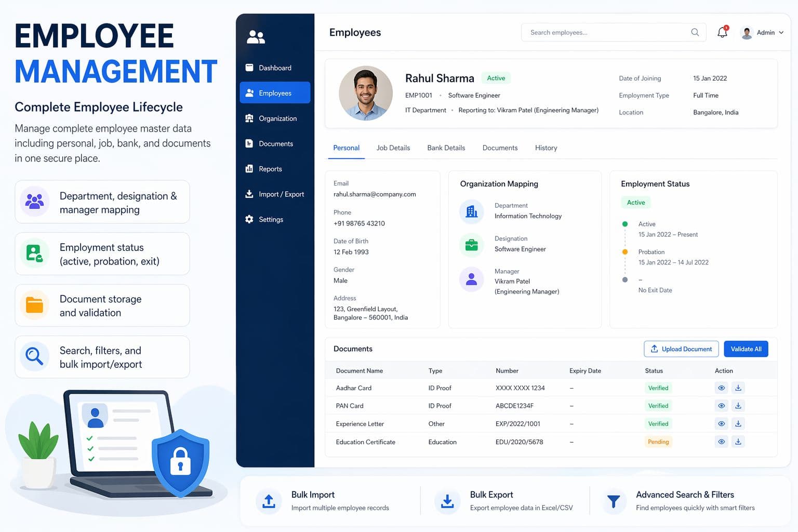Open the Personal tab
The width and height of the screenshot is (798, 532).
346,148
